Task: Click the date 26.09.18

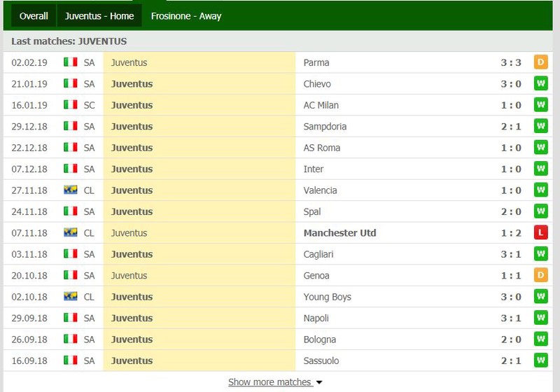Action: [29, 339]
